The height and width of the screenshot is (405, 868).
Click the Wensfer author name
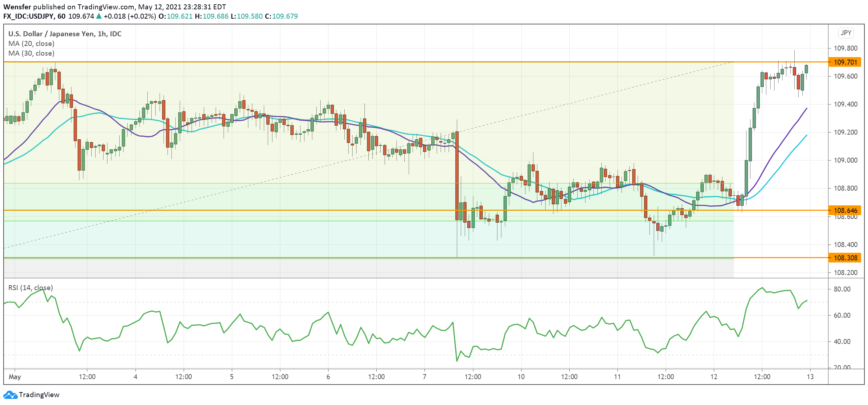point(16,6)
